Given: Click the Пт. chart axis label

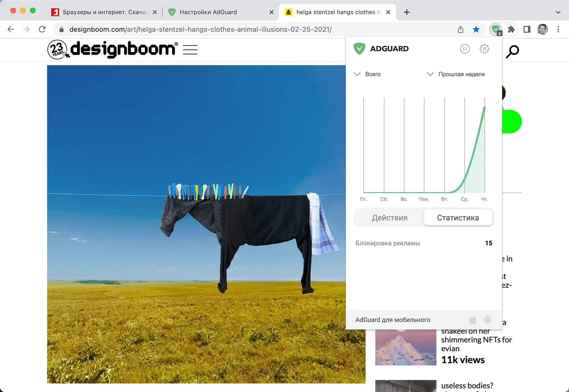Looking at the screenshot, I should pyautogui.click(x=363, y=199).
